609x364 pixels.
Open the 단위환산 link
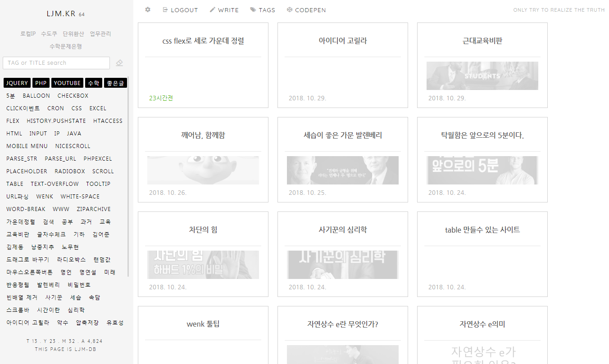click(x=73, y=34)
